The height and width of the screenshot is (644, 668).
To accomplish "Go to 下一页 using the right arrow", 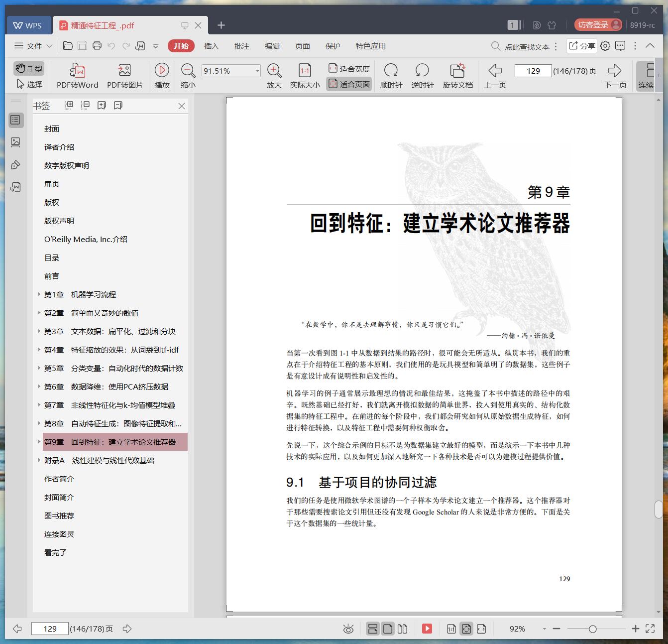I will click(x=615, y=76).
